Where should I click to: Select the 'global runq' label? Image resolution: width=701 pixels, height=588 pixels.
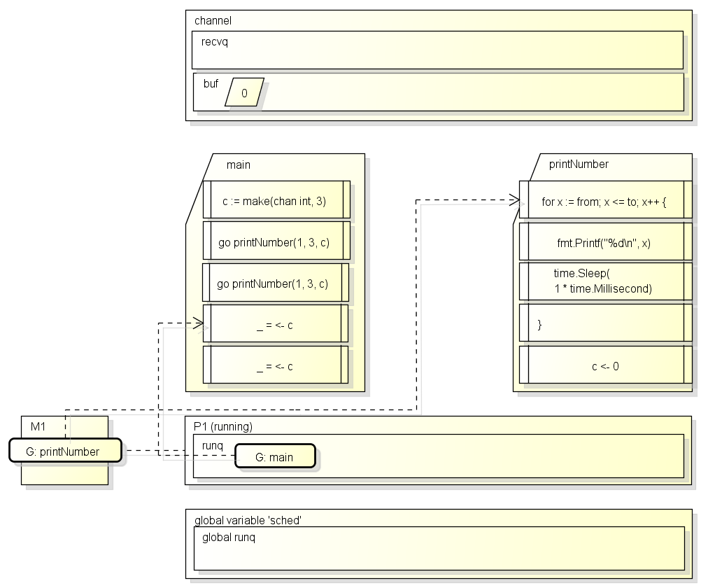pyautogui.click(x=229, y=537)
